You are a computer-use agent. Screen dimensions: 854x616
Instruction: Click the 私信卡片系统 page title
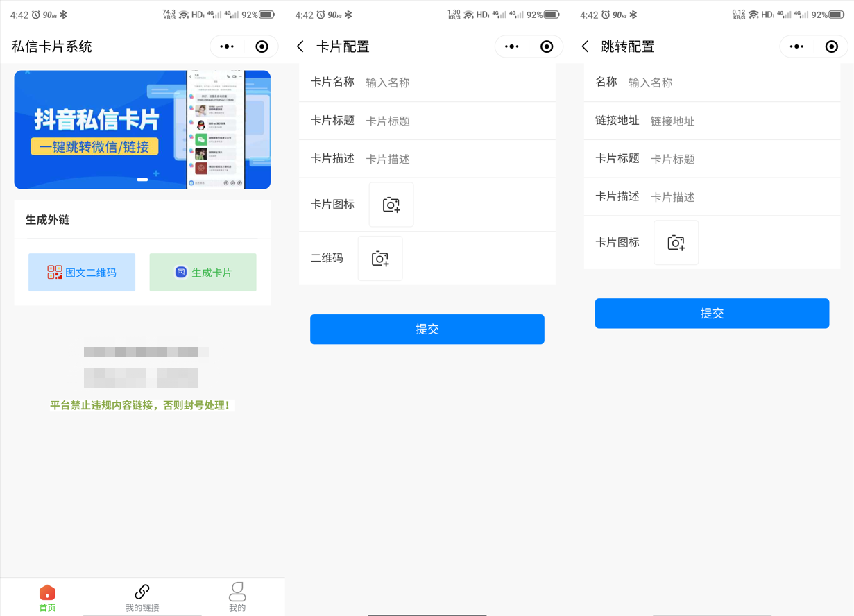(52, 46)
